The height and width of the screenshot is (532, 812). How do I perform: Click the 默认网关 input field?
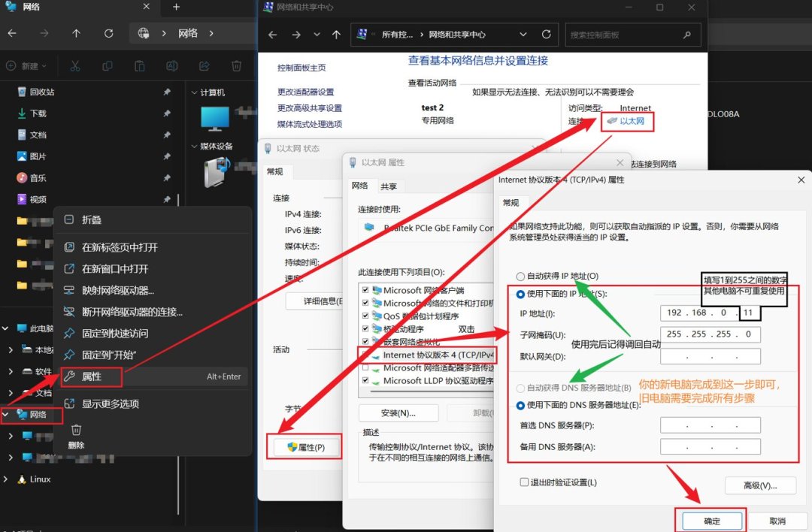point(710,356)
